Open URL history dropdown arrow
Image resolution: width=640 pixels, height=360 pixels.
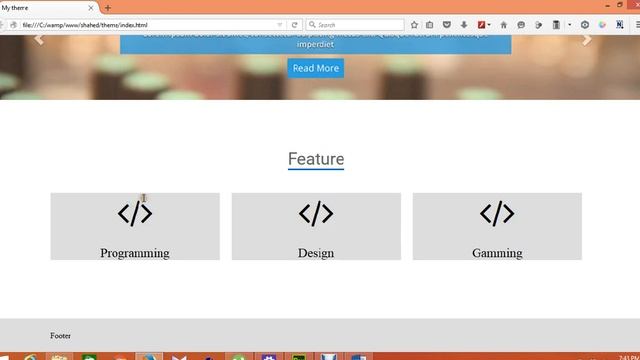(280, 25)
